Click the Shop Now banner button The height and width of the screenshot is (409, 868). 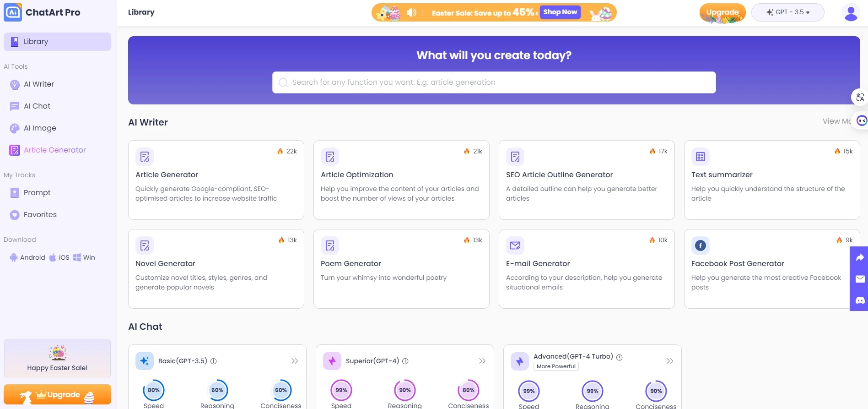pyautogui.click(x=560, y=12)
